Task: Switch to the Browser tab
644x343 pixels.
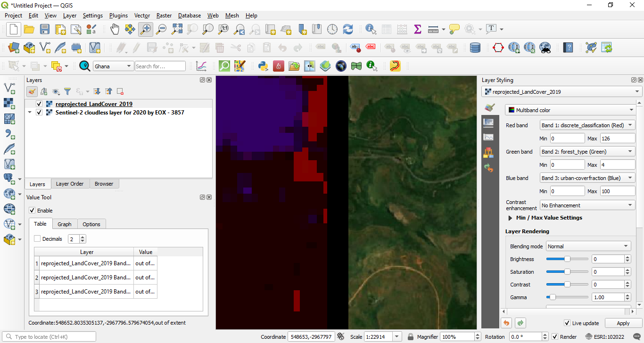Action: (x=104, y=184)
